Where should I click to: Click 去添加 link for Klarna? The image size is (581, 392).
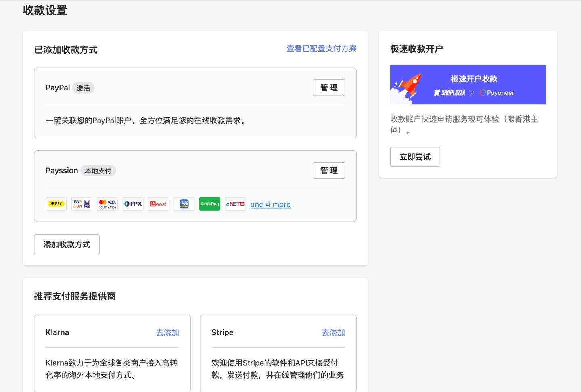click(167, 332)
